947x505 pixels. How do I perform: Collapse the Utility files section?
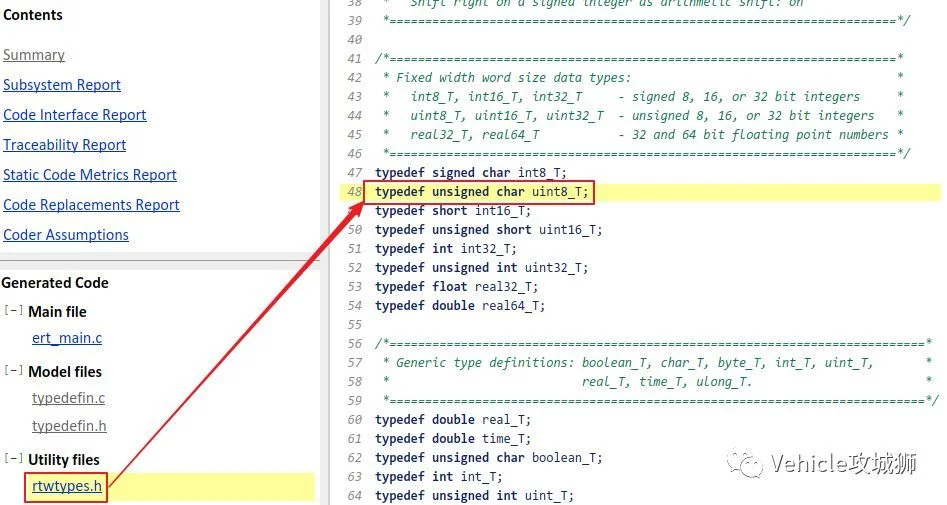[x=13, y=458]
